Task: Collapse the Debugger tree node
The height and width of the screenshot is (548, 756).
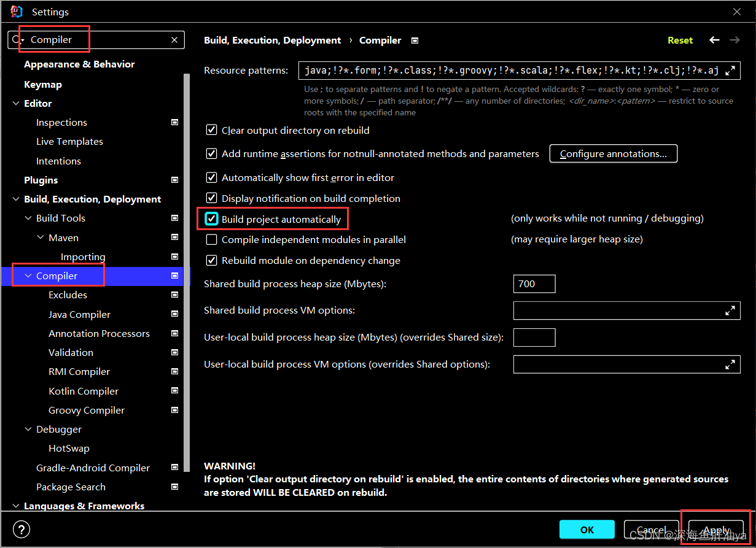Action: [x=28, y=429]
